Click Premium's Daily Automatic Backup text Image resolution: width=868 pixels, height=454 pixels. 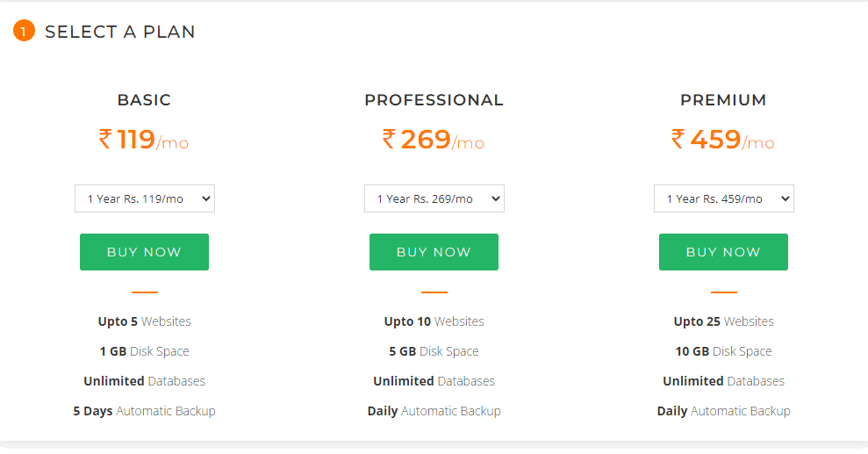point(723,411)
